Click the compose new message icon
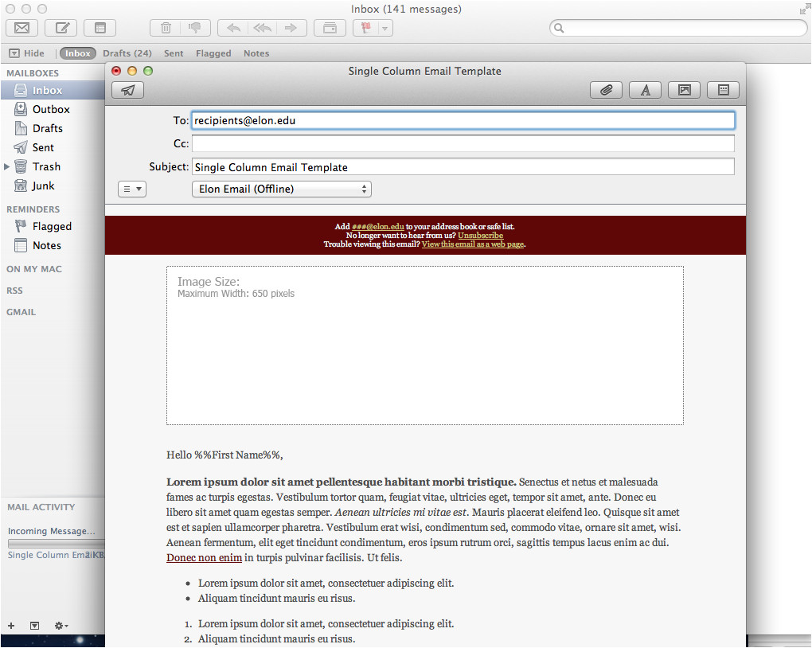812x648 pixels. coord(61,28)
